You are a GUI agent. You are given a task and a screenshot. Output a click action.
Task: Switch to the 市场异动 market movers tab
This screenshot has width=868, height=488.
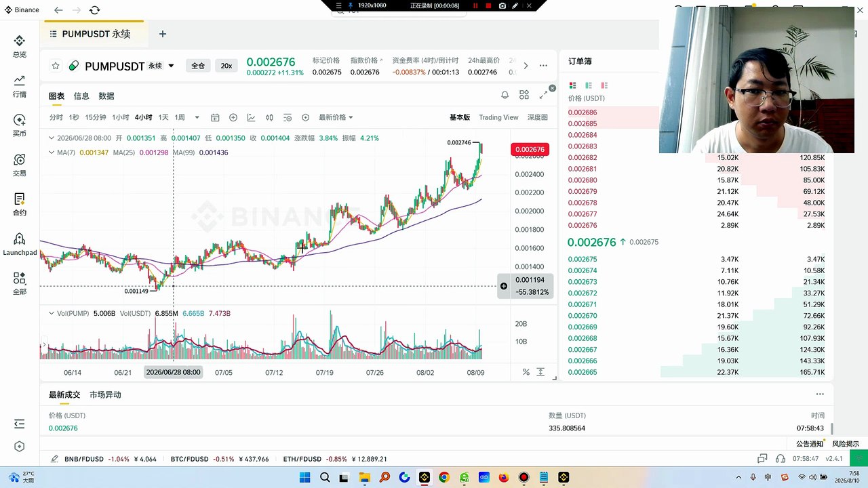pos(105,394)
